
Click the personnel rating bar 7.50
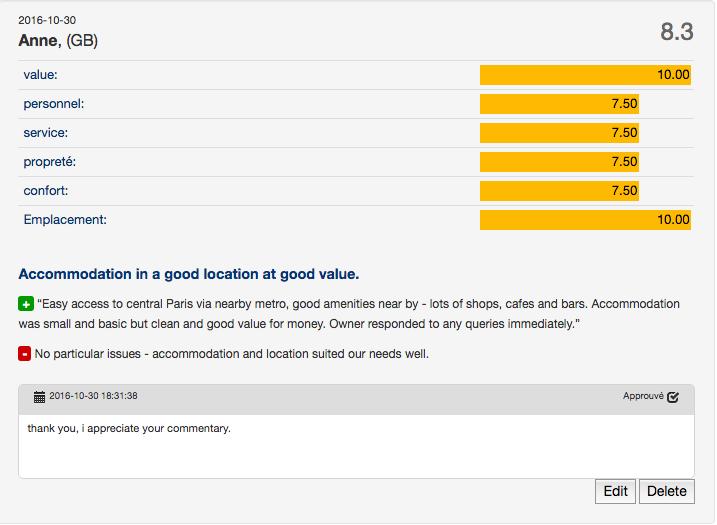pos(559,104)
